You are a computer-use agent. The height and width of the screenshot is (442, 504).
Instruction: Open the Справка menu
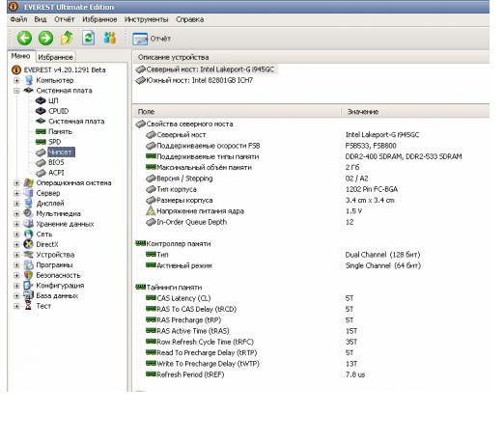(x=190, y=19)
